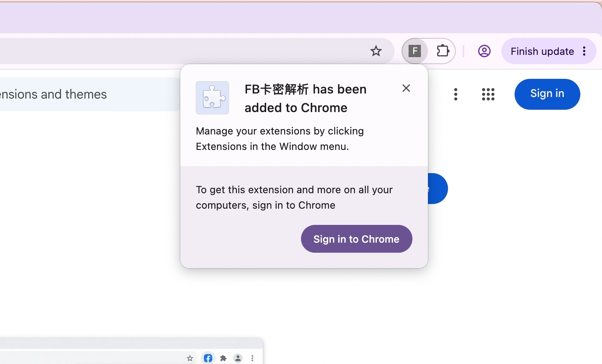Click the Facebook extension icon in preview screenshot
Image resolution: width=602 pixels, height=364 pixels.
pyautogui.click(x=208, y=358)
